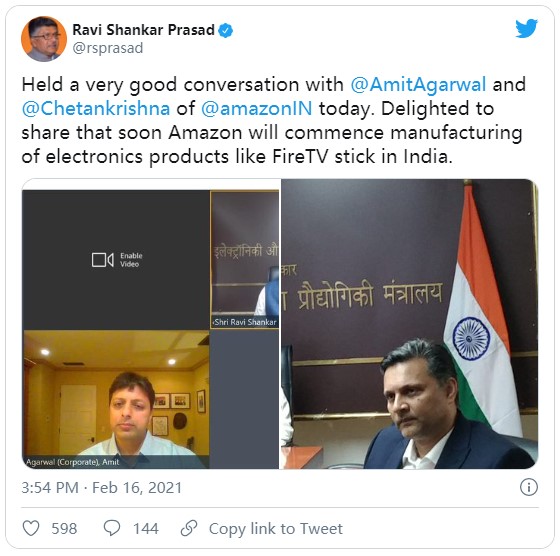Open tweet info circle icon
This screenshot has height=556, width=560.
coord(529,487)
